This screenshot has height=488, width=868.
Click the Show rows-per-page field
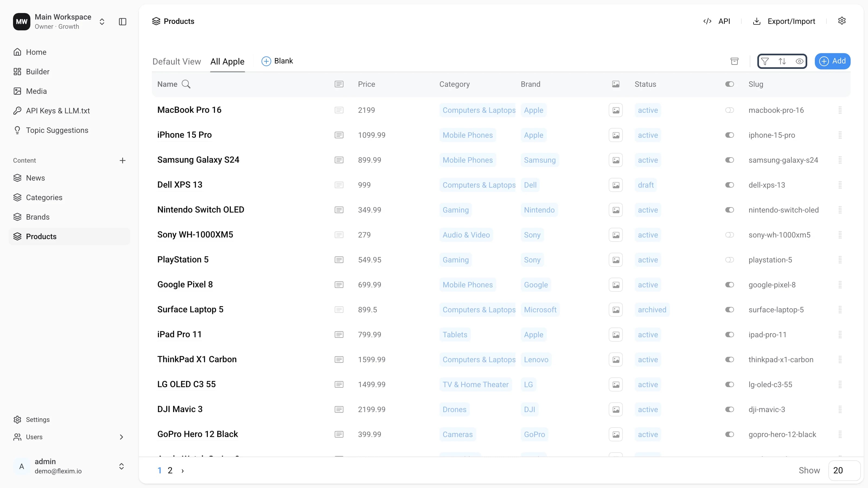(x=844, y=470)
